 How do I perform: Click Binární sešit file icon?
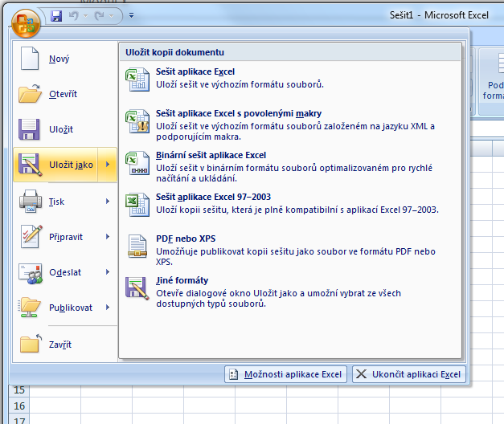(x=137, y=163)
